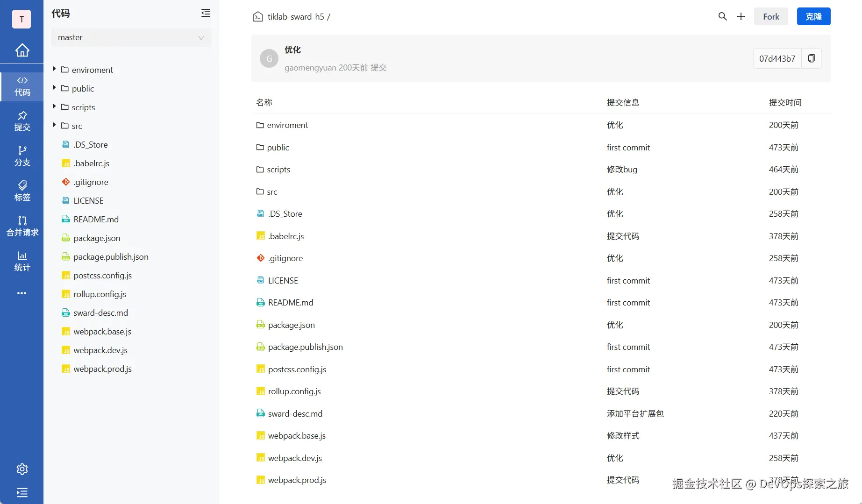Open README.md in the file table
This screenshot has height=504, width=862.
[291, 303]
